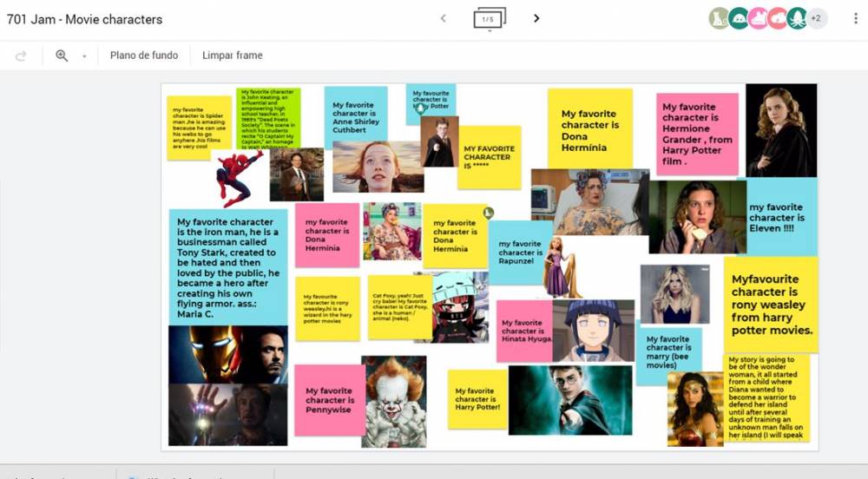Screen dimensions: 868x479
Task: Click the Plano de fundo button
Action: click(144, 56)
